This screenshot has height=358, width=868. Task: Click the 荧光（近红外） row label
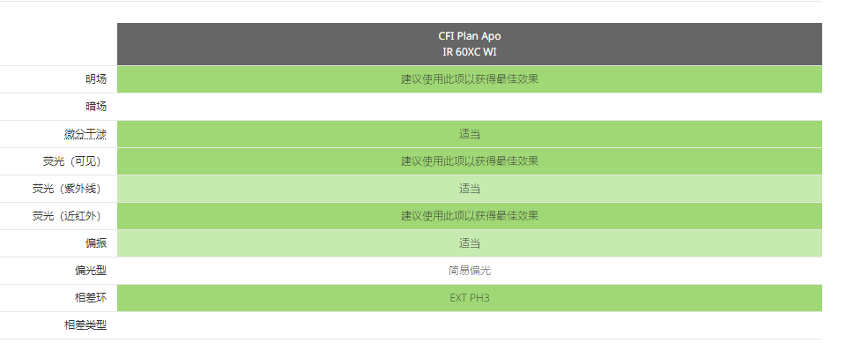coord(70,216)
